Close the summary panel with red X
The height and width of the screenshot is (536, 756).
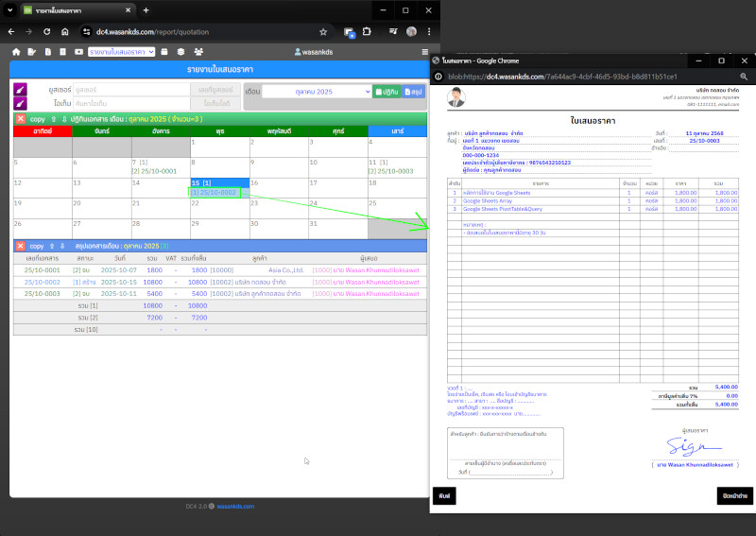click(20, 246)
